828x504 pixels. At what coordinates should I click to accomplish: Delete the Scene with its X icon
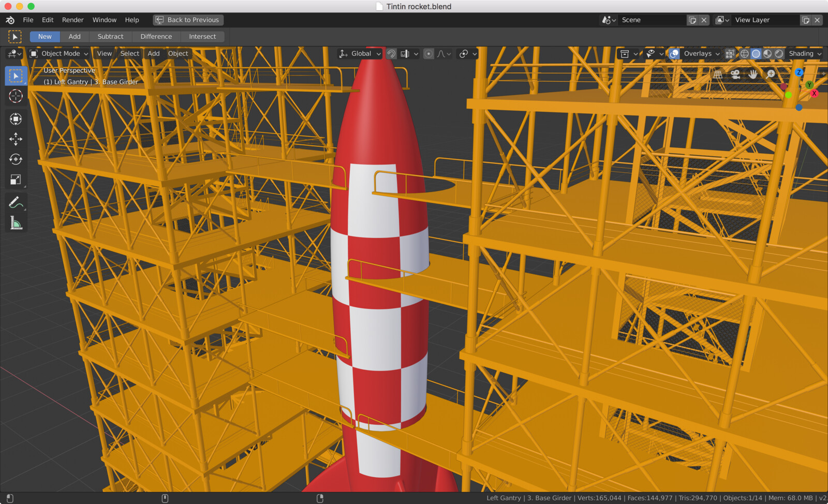(704, 20)
